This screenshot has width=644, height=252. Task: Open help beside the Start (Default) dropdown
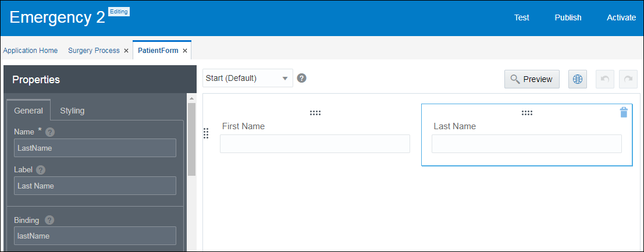tap(302, 78)
